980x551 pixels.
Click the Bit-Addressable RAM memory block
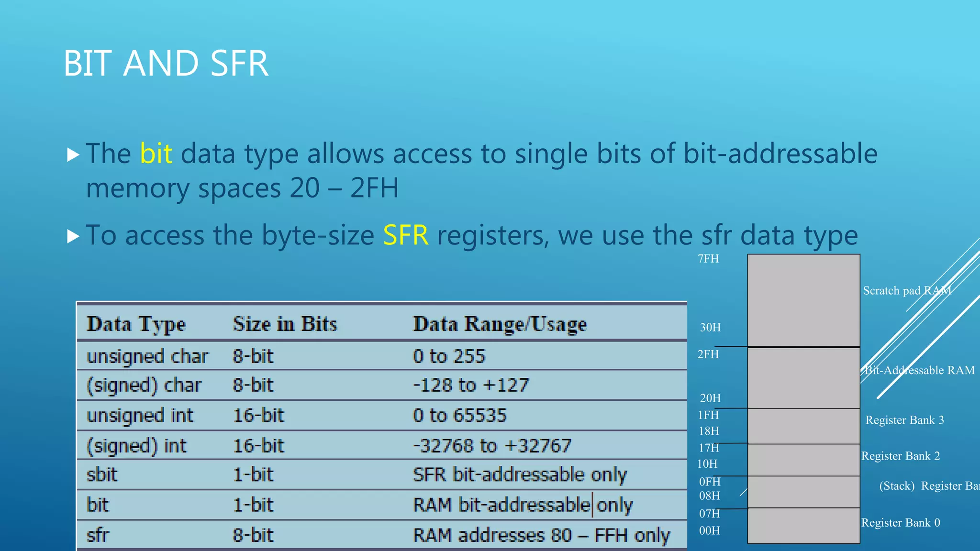(x=803, y=378)
